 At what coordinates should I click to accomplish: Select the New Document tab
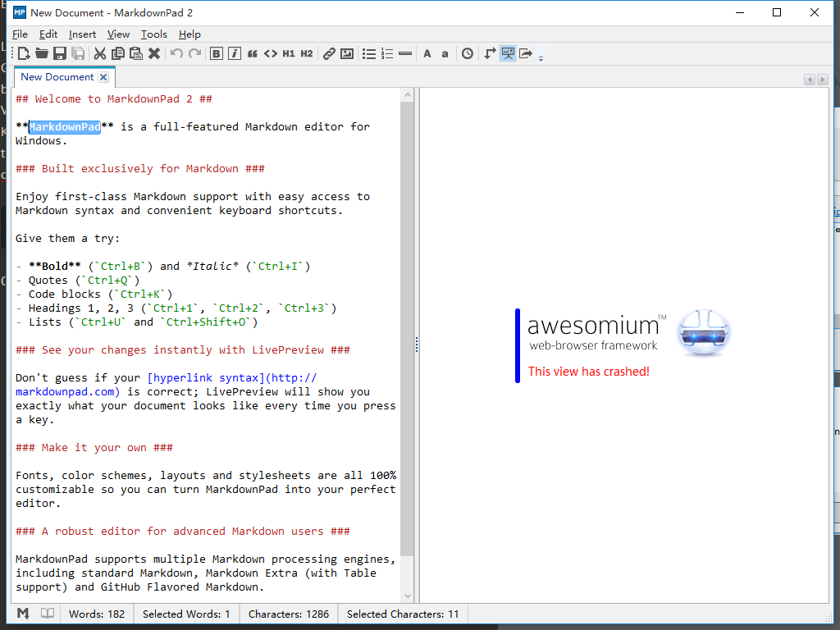pyautogui.click(x=57, y=77)
